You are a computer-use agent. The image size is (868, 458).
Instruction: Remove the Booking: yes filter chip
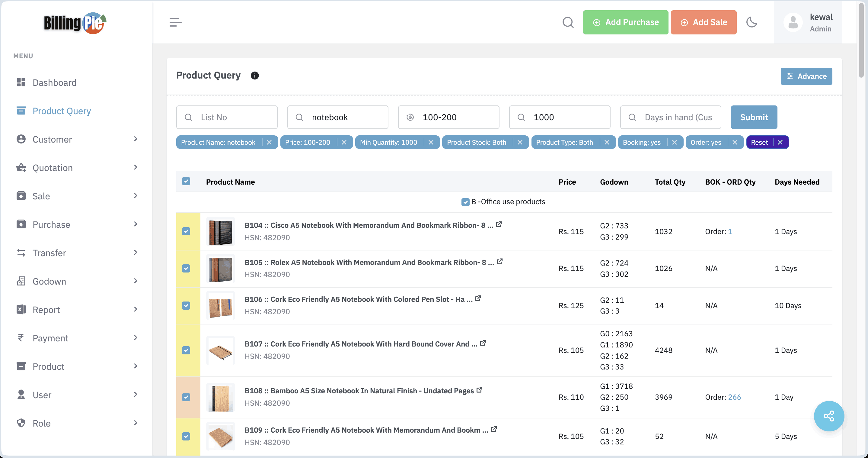pyautogui.click(x=675, y=142)
